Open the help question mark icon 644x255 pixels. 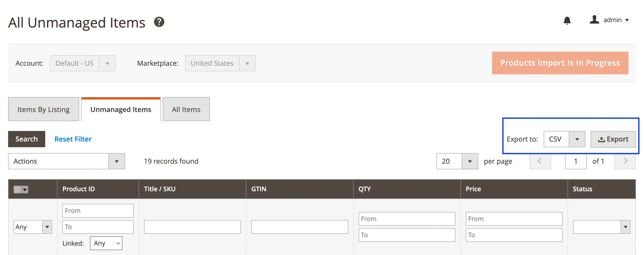point(159,22)
